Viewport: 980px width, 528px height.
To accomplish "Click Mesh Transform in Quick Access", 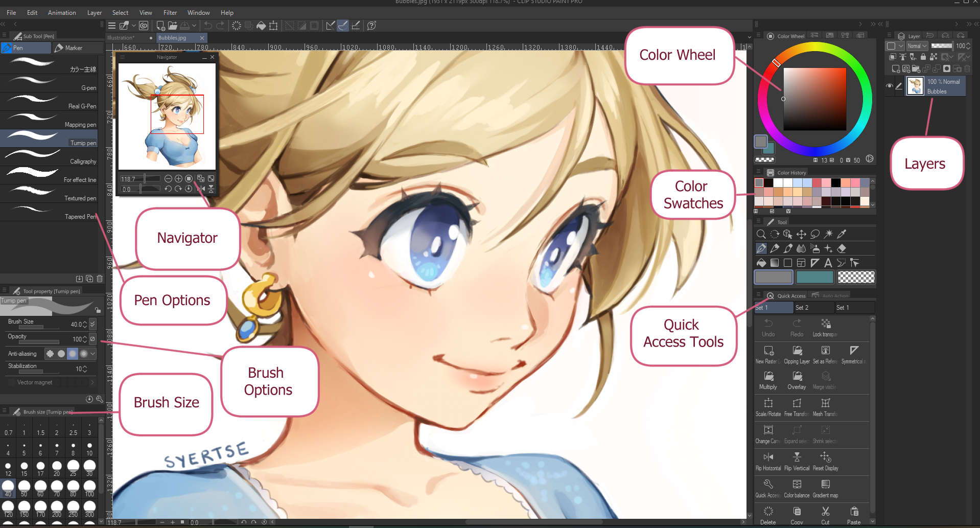I will pos(825,407).
